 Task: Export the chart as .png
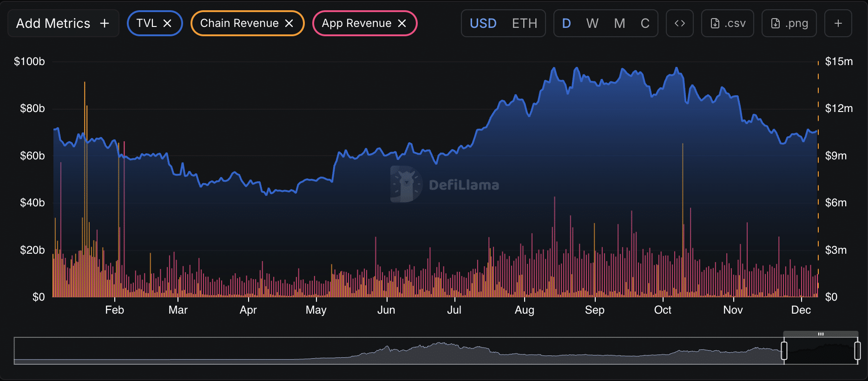[x=789, y=23]
